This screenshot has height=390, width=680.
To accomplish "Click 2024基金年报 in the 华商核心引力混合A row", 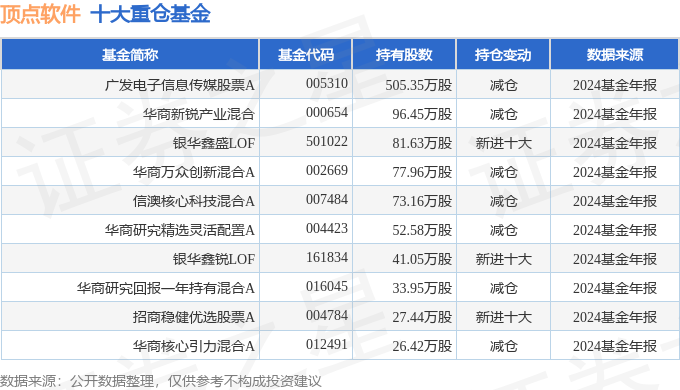I will 615,346.
